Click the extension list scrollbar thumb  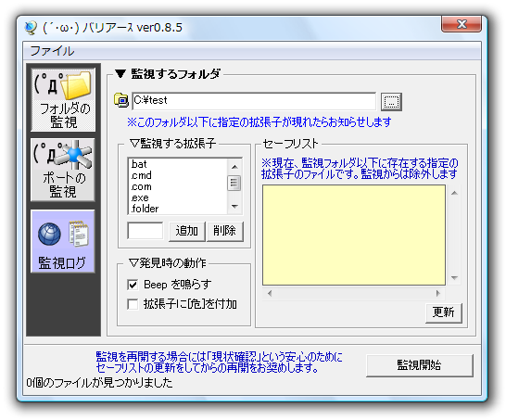234,183
